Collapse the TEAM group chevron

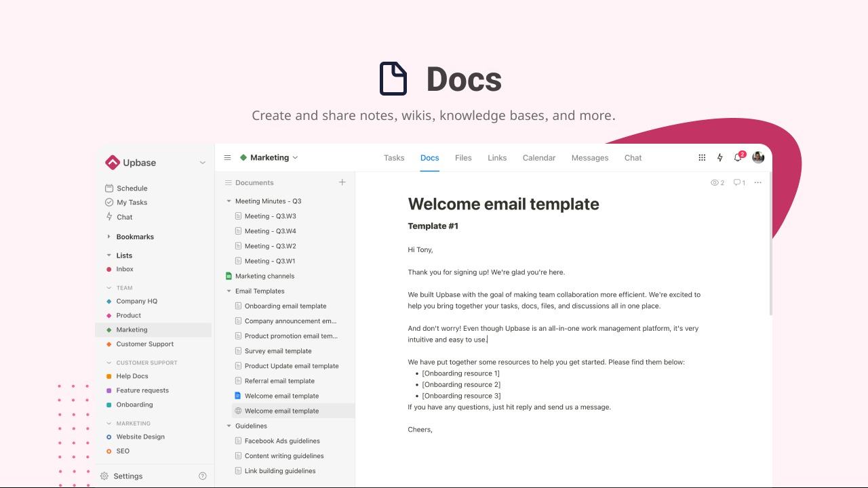[x=108, y=288]
